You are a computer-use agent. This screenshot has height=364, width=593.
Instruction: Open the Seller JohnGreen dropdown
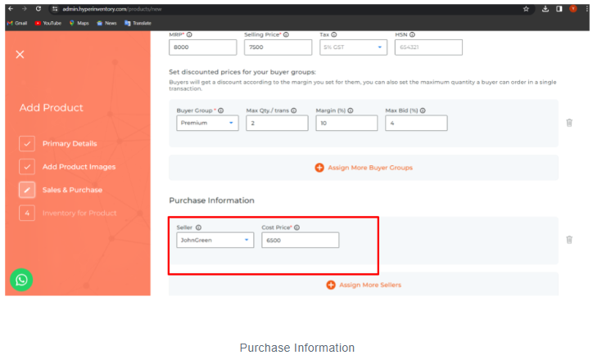tap(215, 240)
